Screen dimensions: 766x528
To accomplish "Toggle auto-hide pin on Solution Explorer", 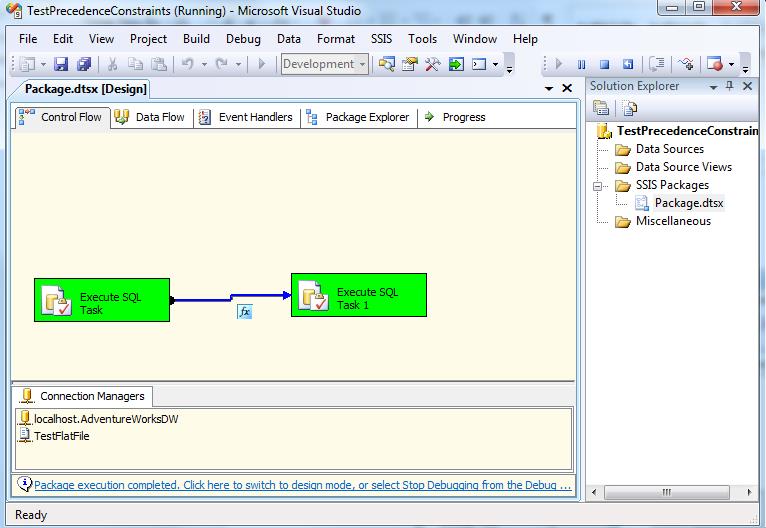I will point(730,86).
